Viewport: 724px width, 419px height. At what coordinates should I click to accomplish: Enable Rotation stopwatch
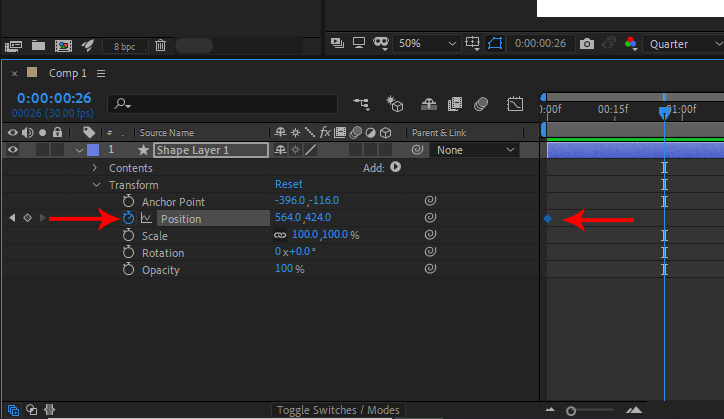(x=128, y=252)
